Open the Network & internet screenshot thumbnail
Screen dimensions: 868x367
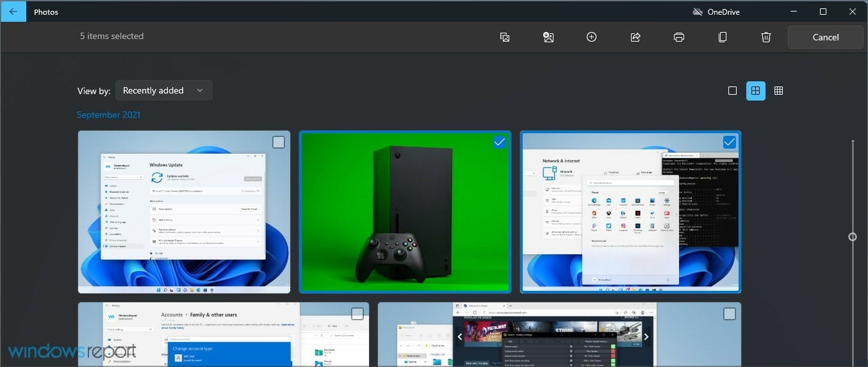(630, 212)
